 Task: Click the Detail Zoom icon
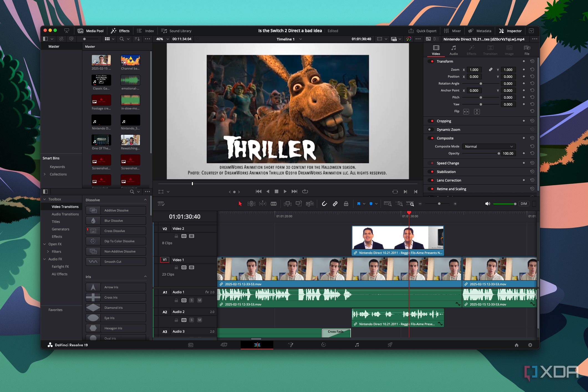coord(399,204)
